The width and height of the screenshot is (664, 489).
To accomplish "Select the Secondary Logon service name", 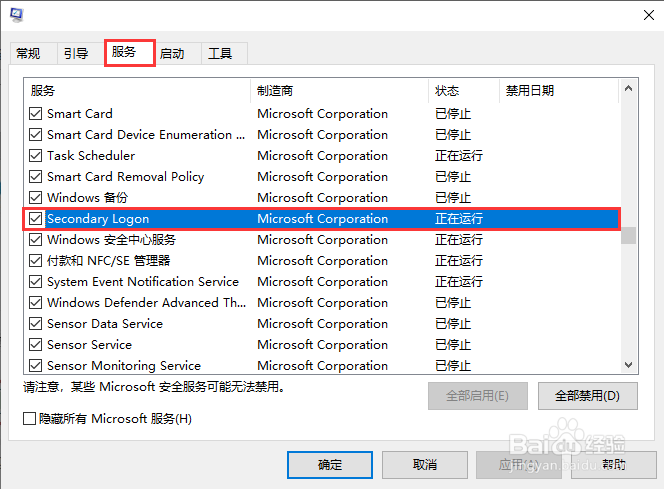I will coord(98,218).
